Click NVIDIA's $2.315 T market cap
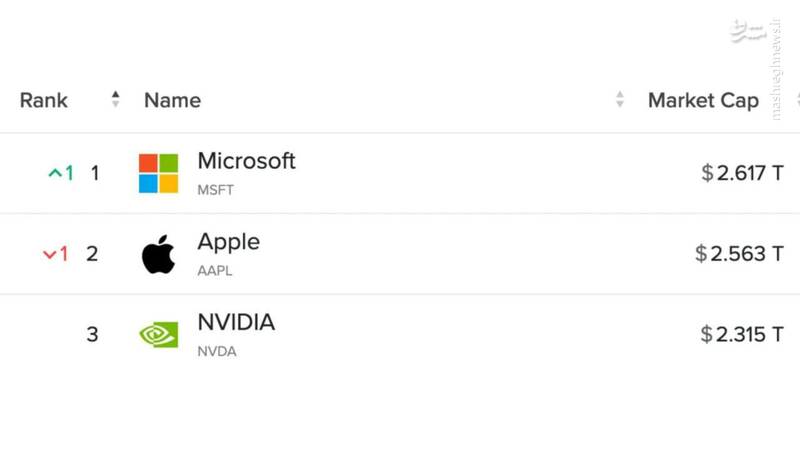Screen dimensions: 800x449 [x=742, y=334]
